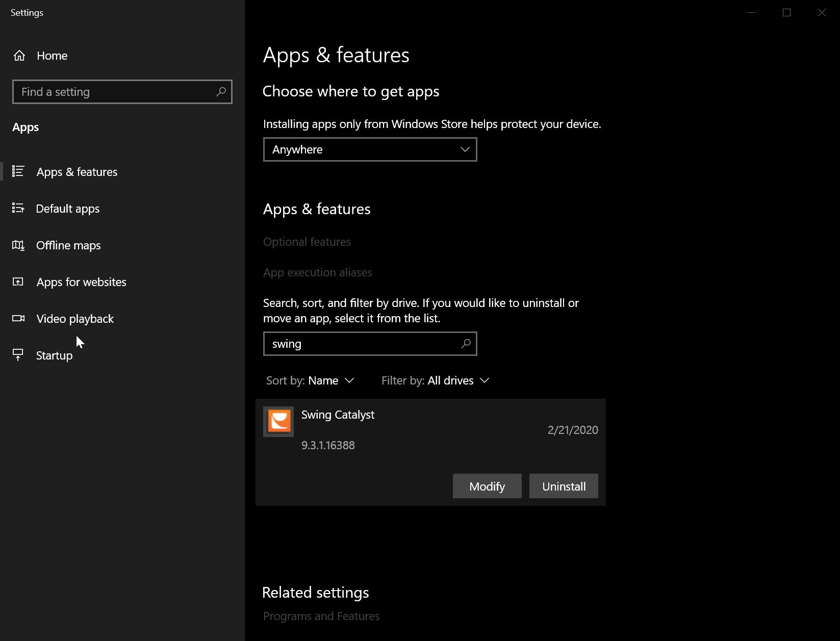
Task: Click the Default apps sidebar icon
Action: coord(18,208)
